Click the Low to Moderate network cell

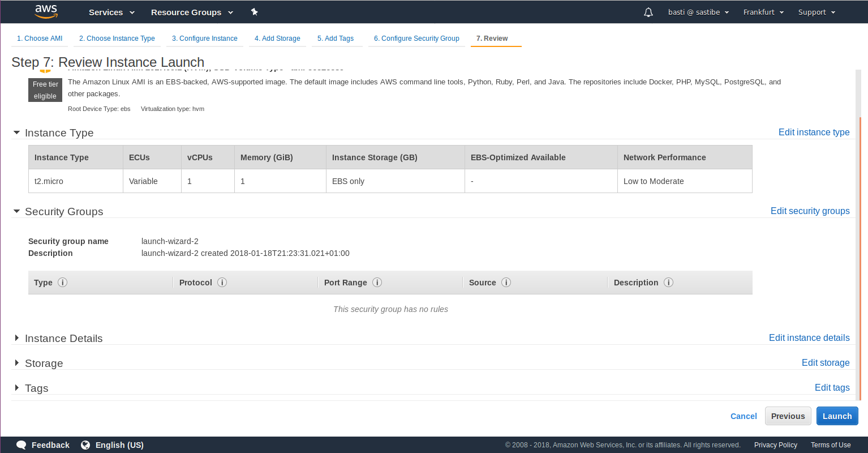tap(685, 181)
